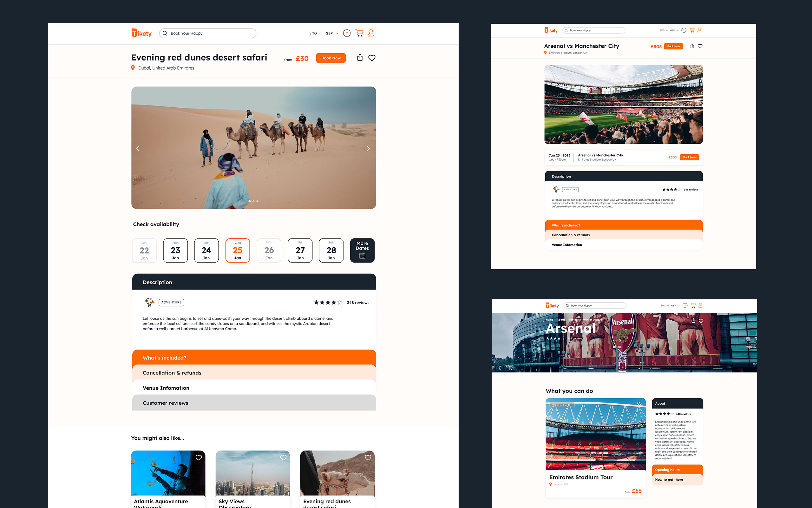Image resolution: width=812 pixels, height=508 pixels.
Task: Click the hot air balloon adventure icon in the safari description
Action: tap(149, 302)
